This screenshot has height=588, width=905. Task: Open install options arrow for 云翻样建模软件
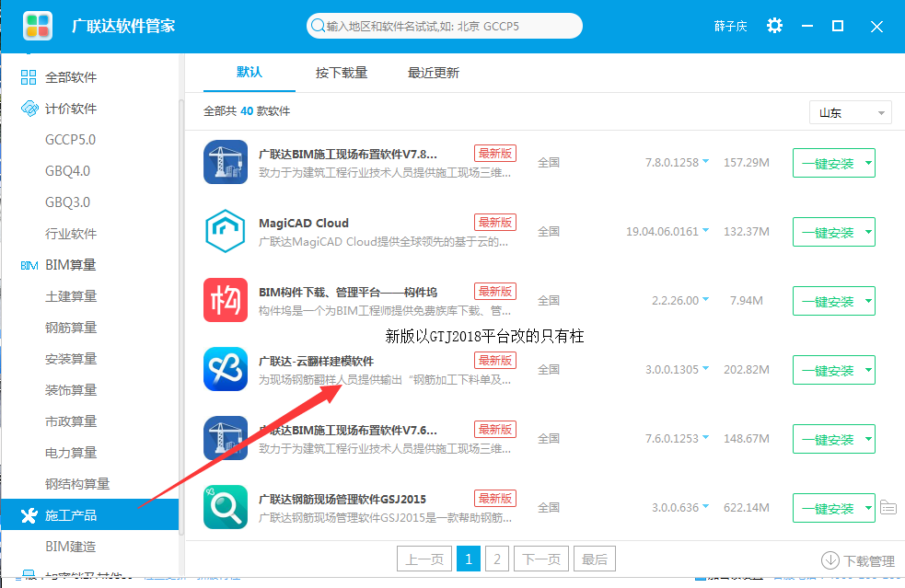pyautogui.click(x=868, y=370)
